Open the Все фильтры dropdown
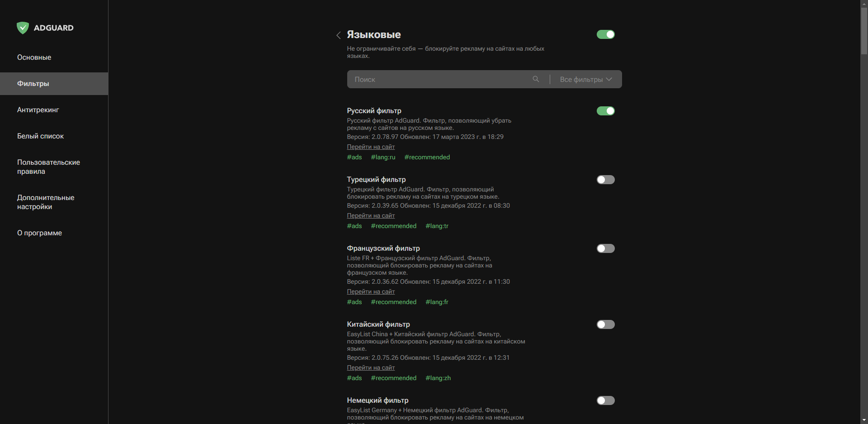The height and width of the screenshot is (424, 868). coord(585,79)
